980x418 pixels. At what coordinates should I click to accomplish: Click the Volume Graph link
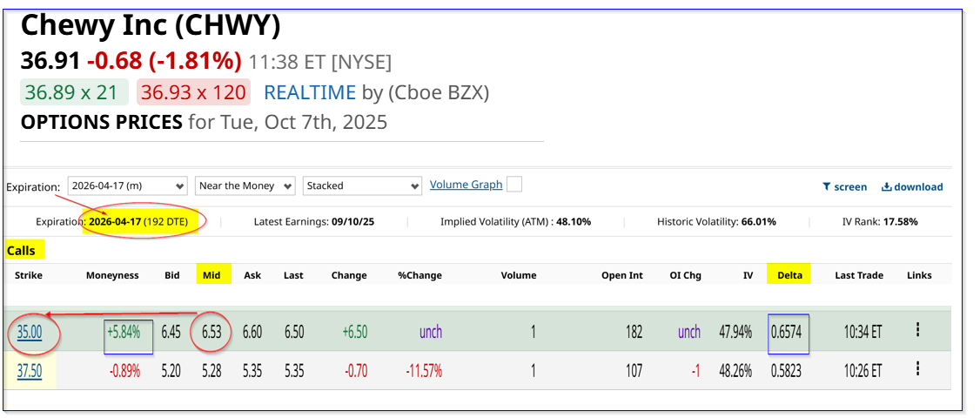coord(466,185)
